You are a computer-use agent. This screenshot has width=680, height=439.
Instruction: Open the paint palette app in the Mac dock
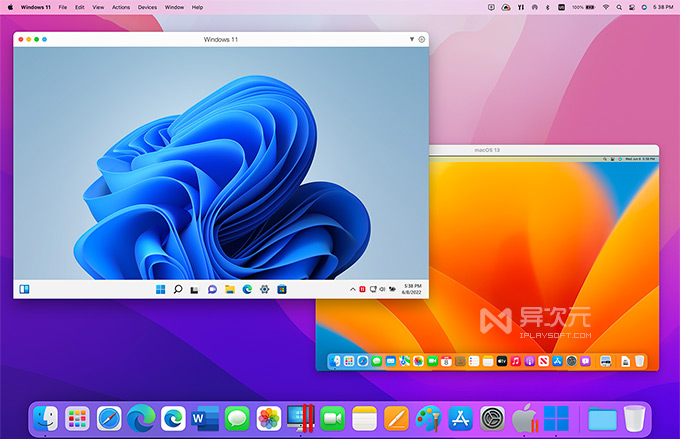428,419
